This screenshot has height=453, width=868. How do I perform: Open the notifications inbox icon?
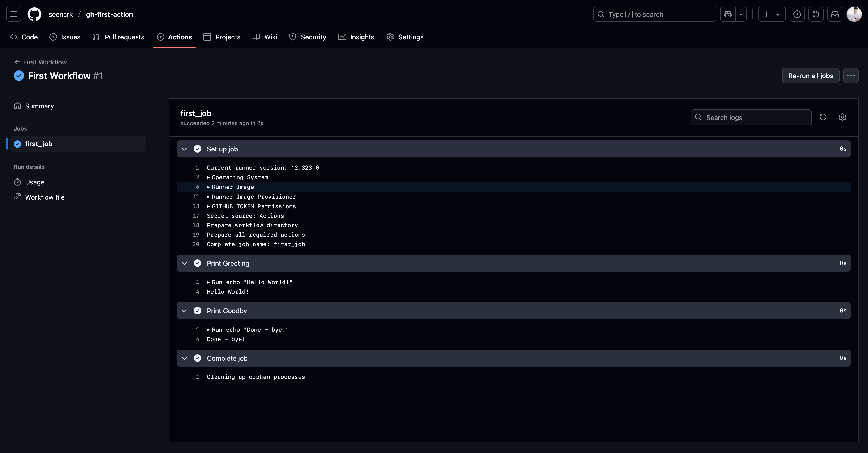(835, 14)
